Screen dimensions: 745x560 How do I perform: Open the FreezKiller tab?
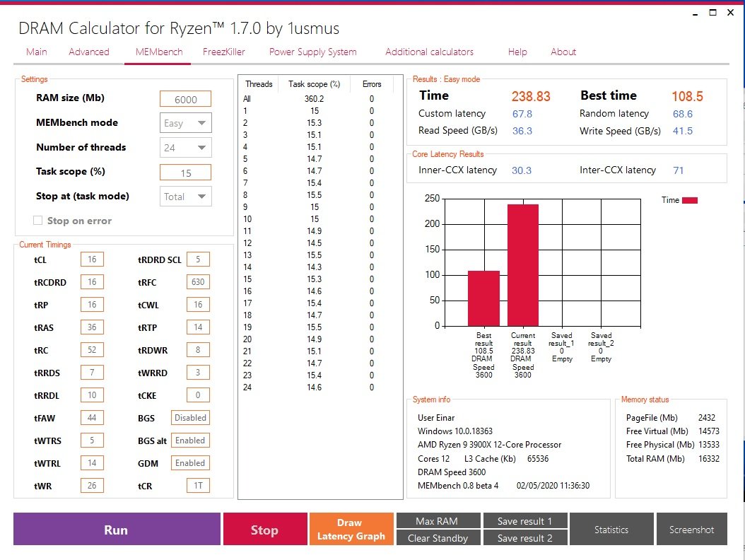[x=224, y=52]
